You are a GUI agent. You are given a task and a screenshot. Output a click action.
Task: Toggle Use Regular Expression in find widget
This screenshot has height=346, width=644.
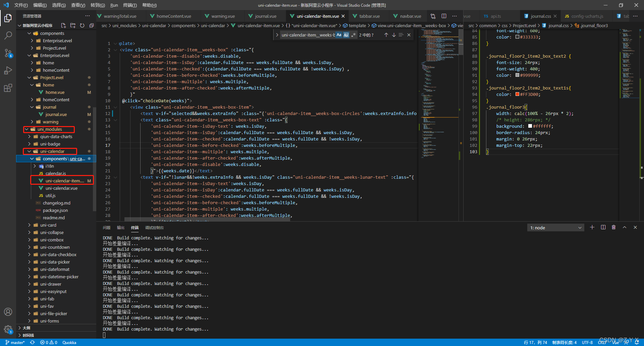click(354, 35)
